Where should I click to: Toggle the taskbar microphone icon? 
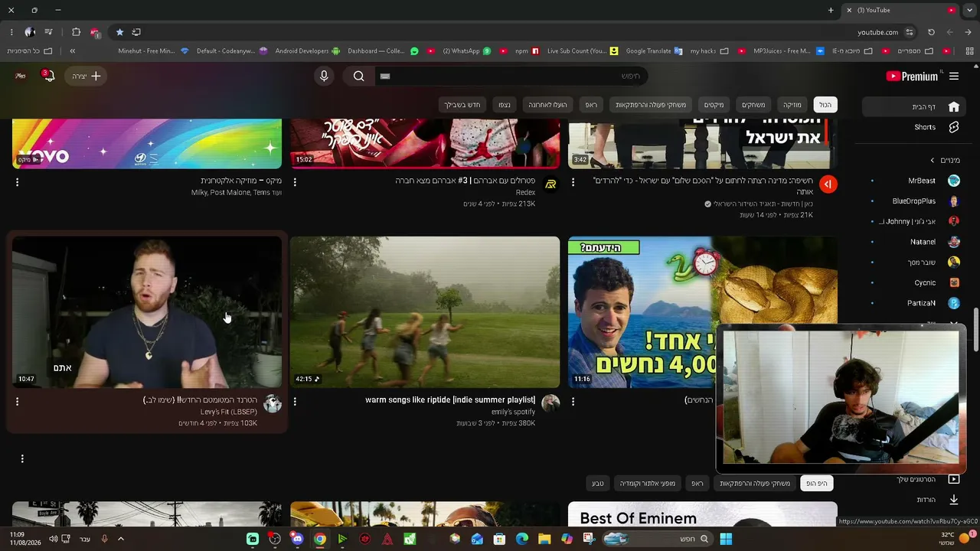[x=104, y=539]
